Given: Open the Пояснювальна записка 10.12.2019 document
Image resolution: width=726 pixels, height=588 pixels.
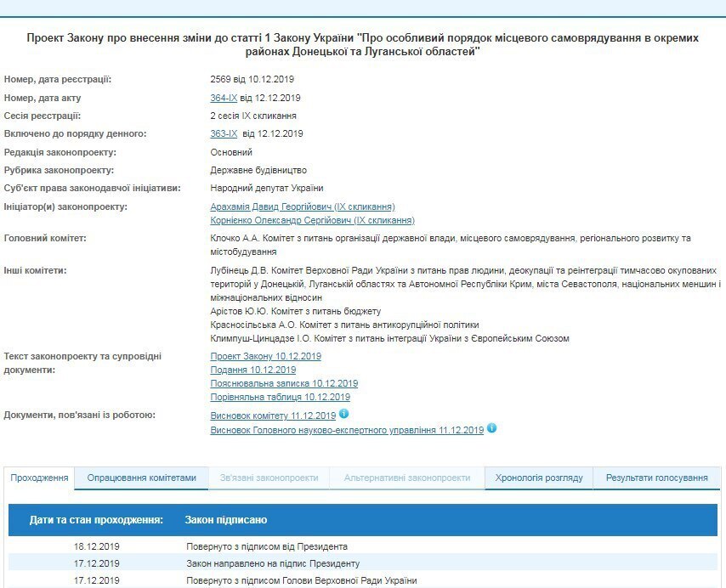Looking at the screenshot, I should coord(284,383).
